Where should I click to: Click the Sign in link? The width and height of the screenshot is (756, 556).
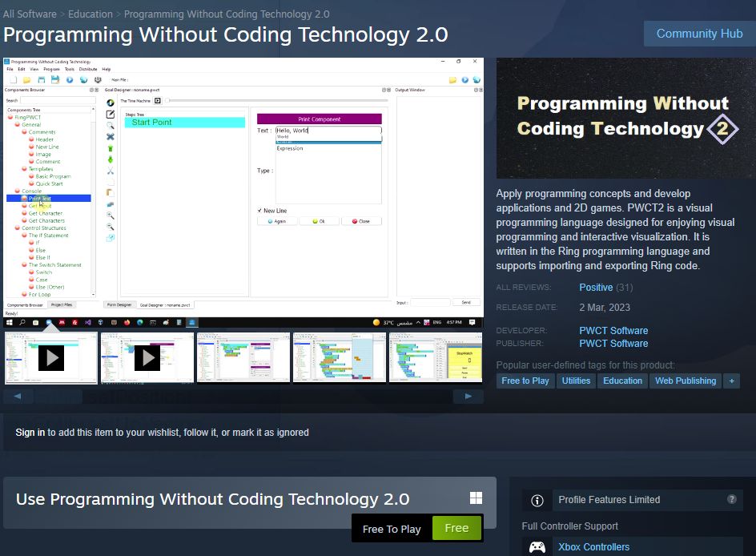pos(30,433)
